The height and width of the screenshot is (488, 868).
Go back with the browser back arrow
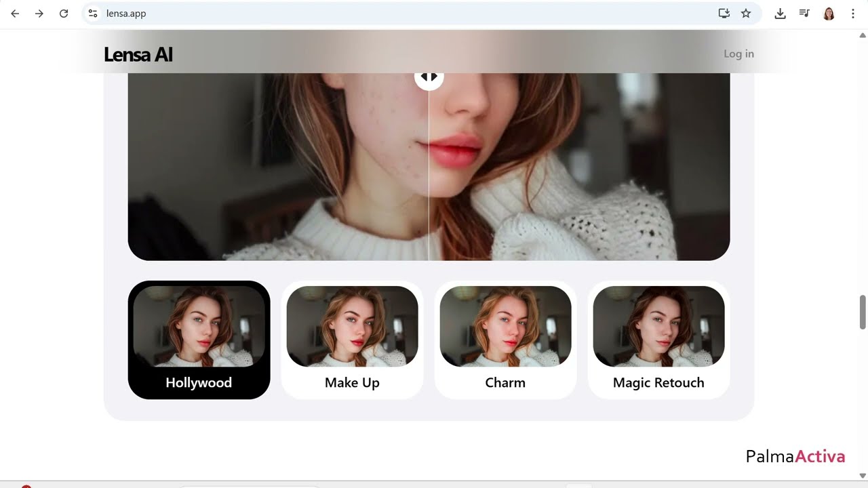(15, 14)
